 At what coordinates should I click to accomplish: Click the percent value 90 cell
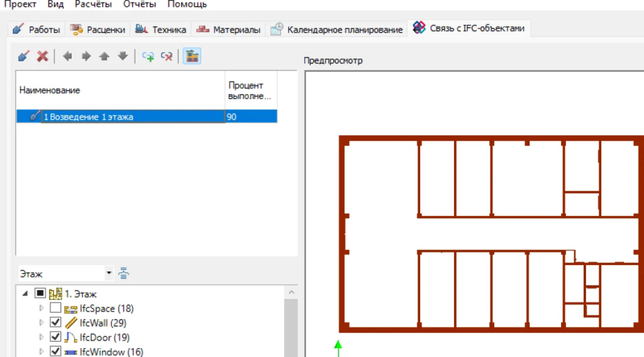(251, 116)
